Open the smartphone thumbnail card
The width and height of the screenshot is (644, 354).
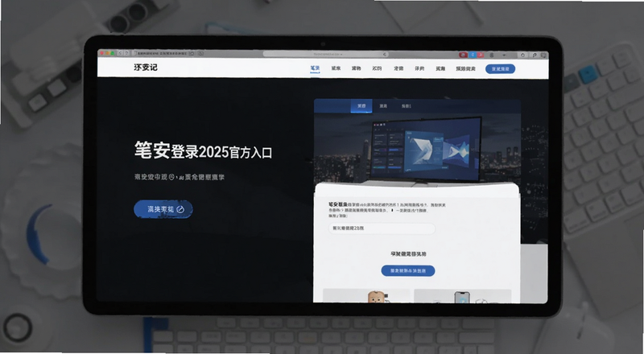pyautogui.click(x=462, y=296)
